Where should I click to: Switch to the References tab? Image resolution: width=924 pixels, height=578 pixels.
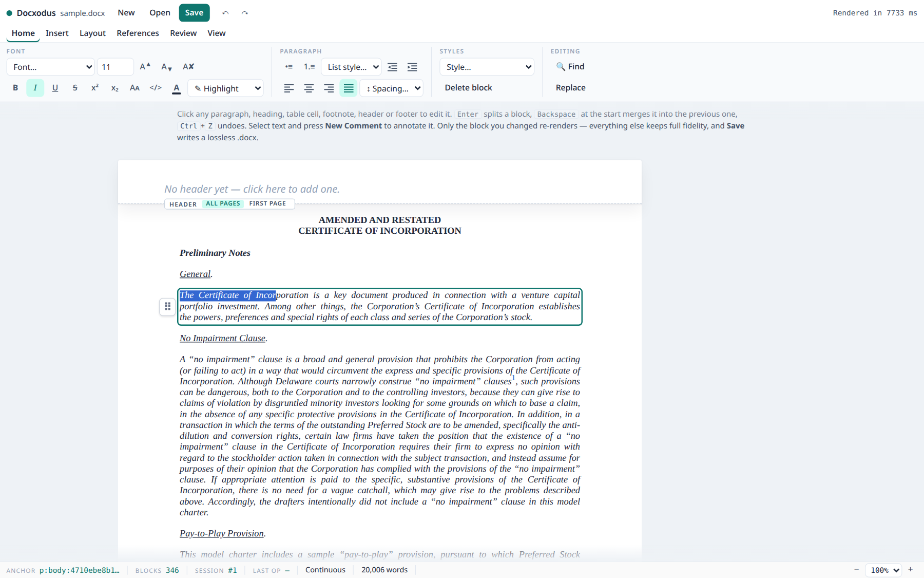click(138, 33)
